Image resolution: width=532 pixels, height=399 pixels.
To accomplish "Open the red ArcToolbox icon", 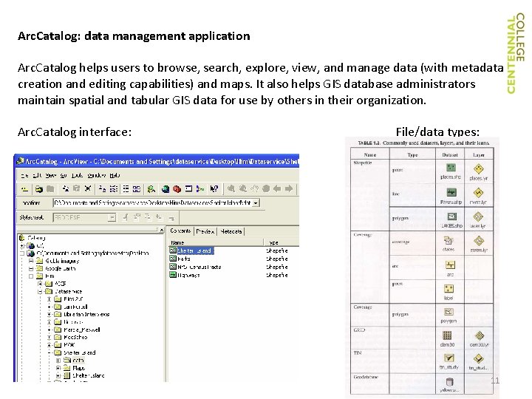I will click(177, 189).
